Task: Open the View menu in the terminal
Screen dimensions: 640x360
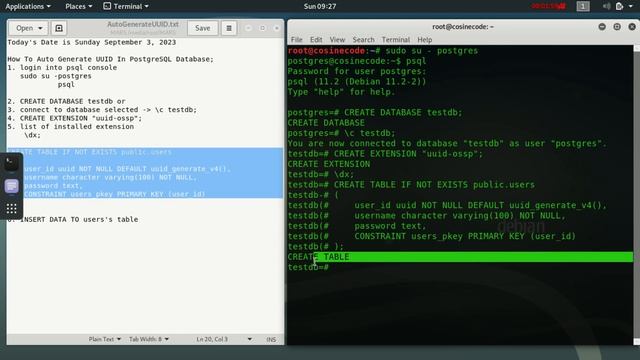Action: pos(337,40)
